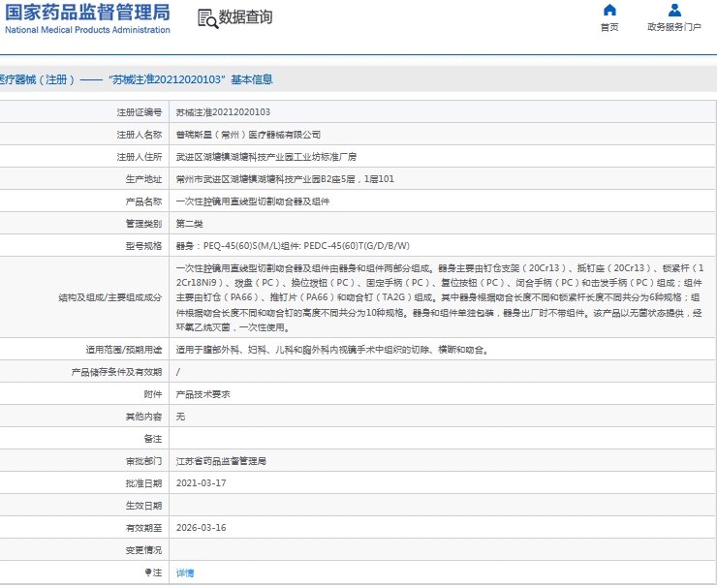
Task: Click the model spec value PEQ-45(60)S(M/L)
Action: point(293,246)
